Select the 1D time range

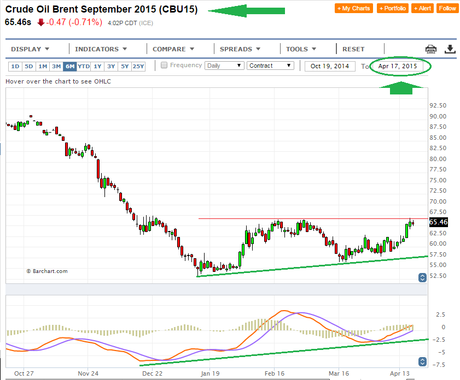tap(15, 66)
